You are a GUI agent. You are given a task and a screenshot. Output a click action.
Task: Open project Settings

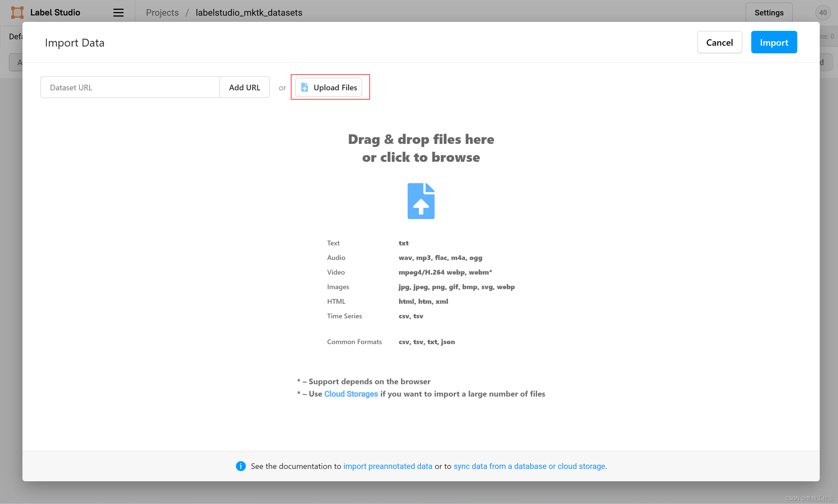(x=769, y=13)
